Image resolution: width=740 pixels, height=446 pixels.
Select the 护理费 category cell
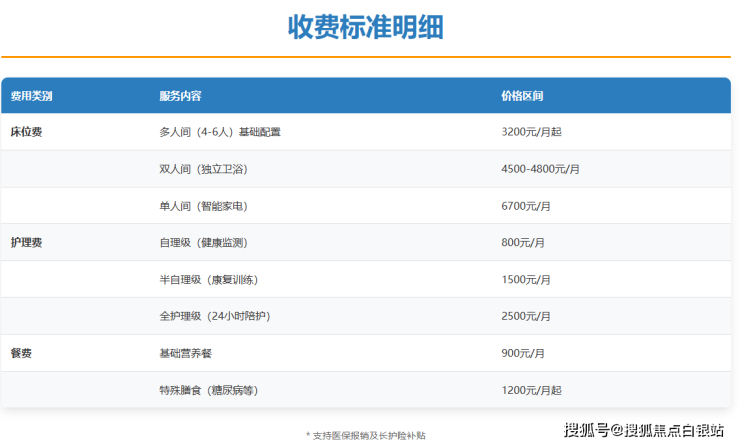point(26,243)
